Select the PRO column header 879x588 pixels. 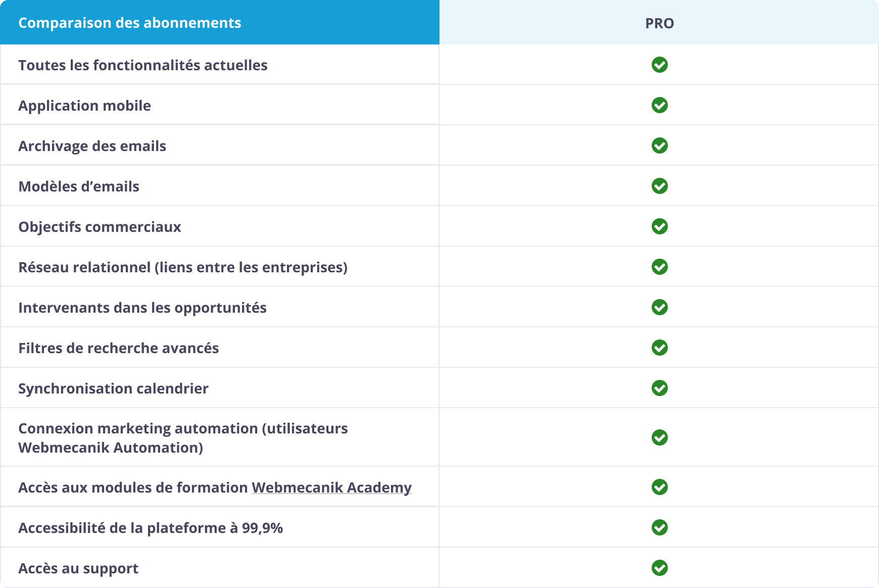(x=659, y=23)
